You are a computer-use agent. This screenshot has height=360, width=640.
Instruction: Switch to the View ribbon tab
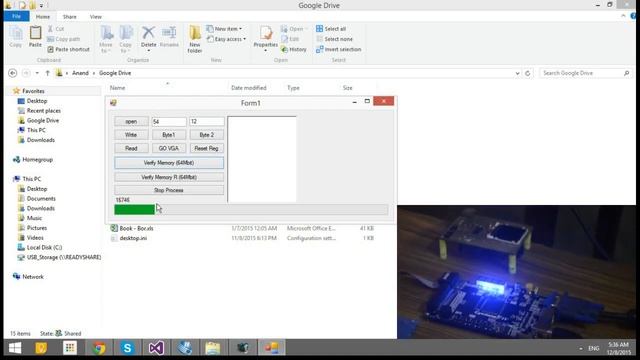[96, 17]
